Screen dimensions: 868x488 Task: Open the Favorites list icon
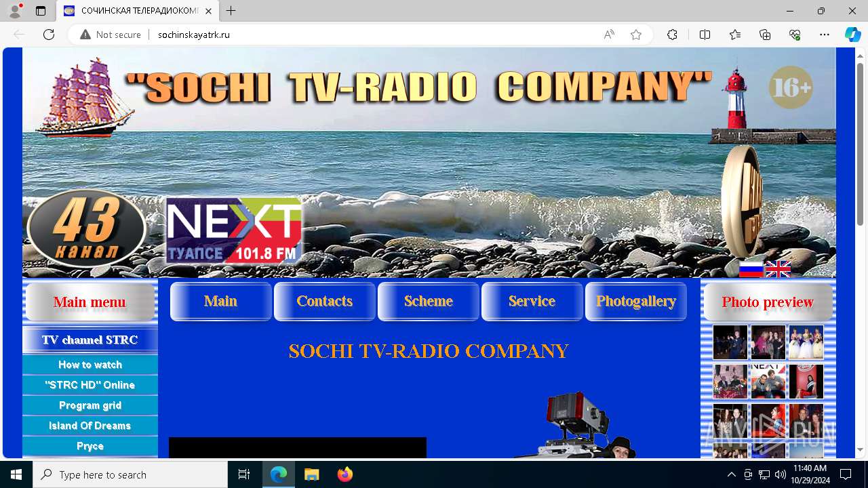coord(735,35)
